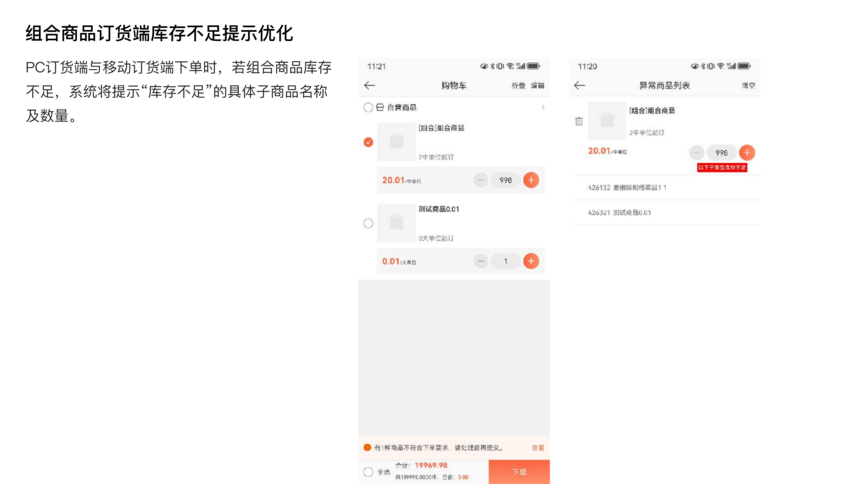
Task: Open the 测试商品0.01 product thumbnail
Action: [397, 223]
